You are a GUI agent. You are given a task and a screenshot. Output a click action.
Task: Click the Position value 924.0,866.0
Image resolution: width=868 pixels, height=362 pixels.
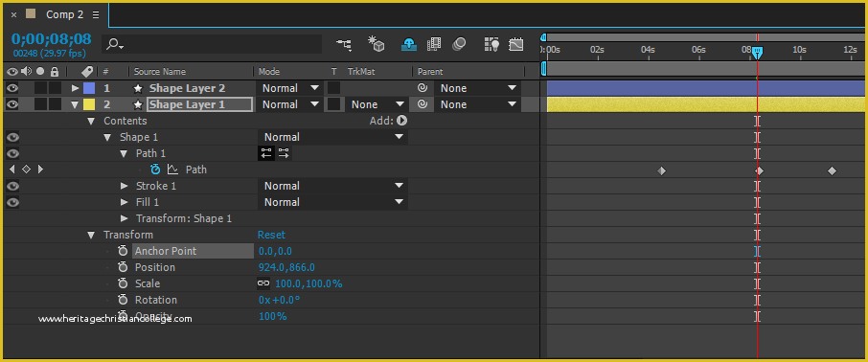click(286, 267)
